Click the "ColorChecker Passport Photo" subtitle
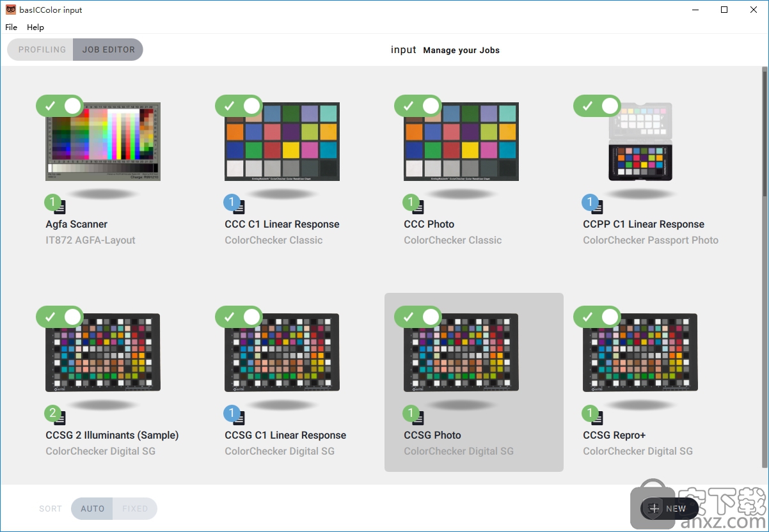769x532 pixels. tap(651, 240)
